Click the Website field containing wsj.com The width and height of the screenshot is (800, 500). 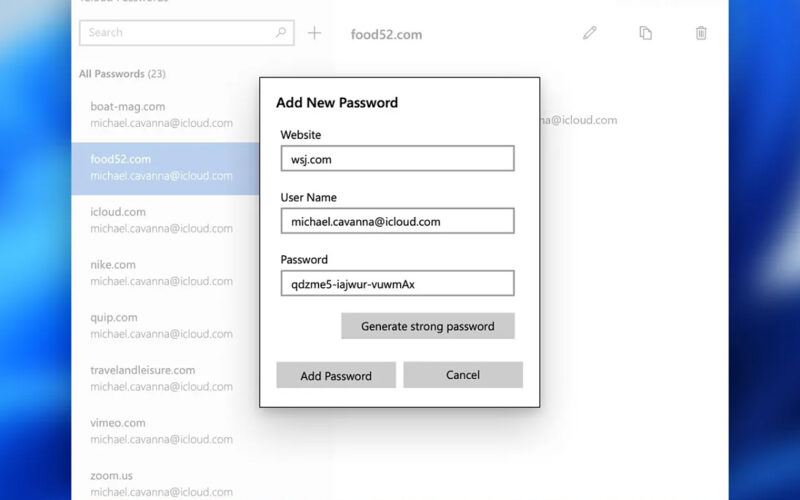397,159
